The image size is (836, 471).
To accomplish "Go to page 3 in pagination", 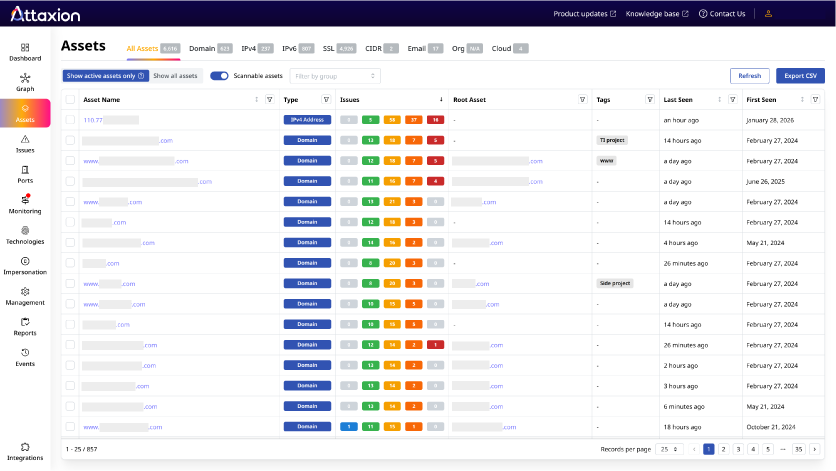I will (738, 449).
